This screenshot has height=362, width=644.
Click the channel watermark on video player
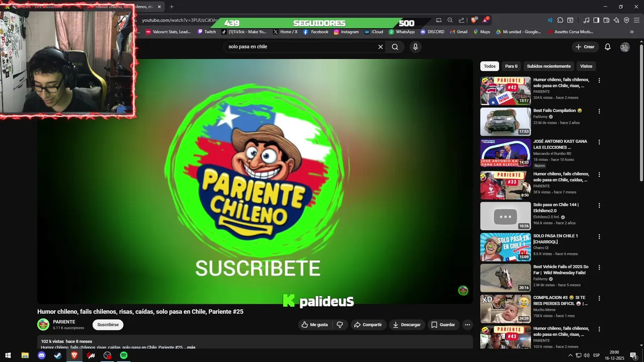[x=463, y=290]
